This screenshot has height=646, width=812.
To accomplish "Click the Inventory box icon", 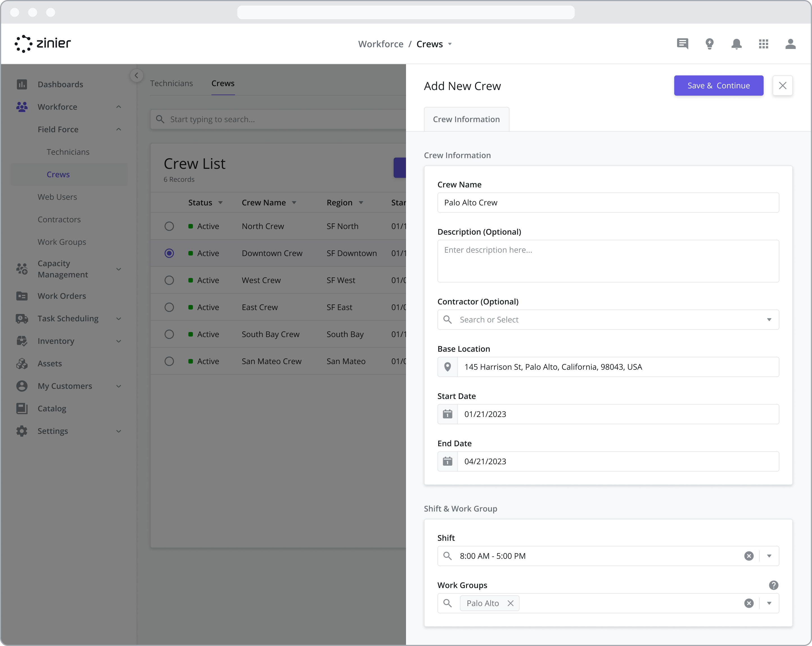I will pos(22,341).
